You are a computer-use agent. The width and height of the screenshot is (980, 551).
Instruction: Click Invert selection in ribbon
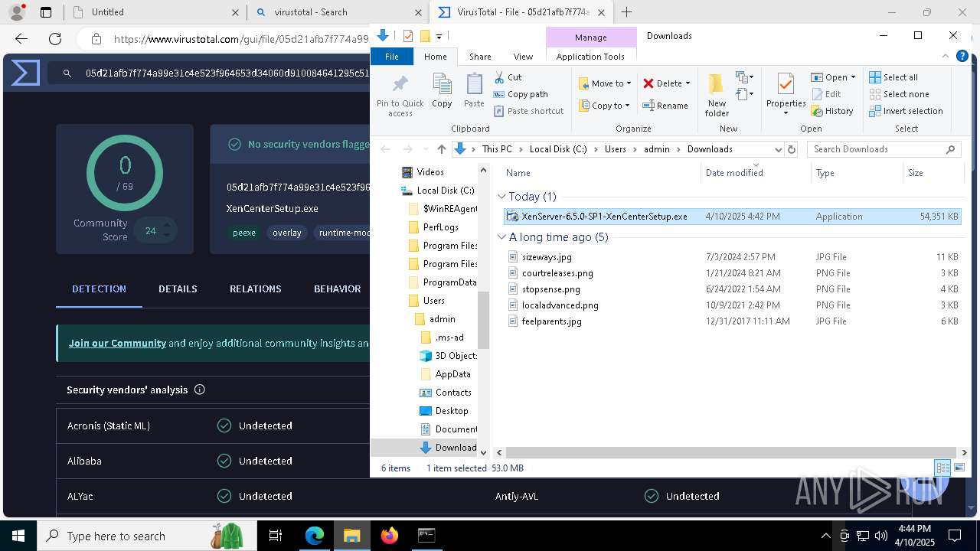[906, 111]
